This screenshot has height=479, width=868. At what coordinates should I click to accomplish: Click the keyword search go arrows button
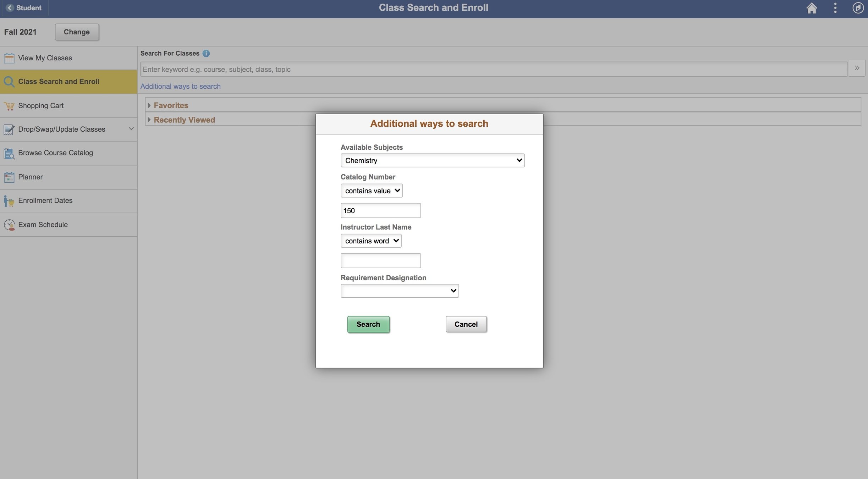(857, 68)
